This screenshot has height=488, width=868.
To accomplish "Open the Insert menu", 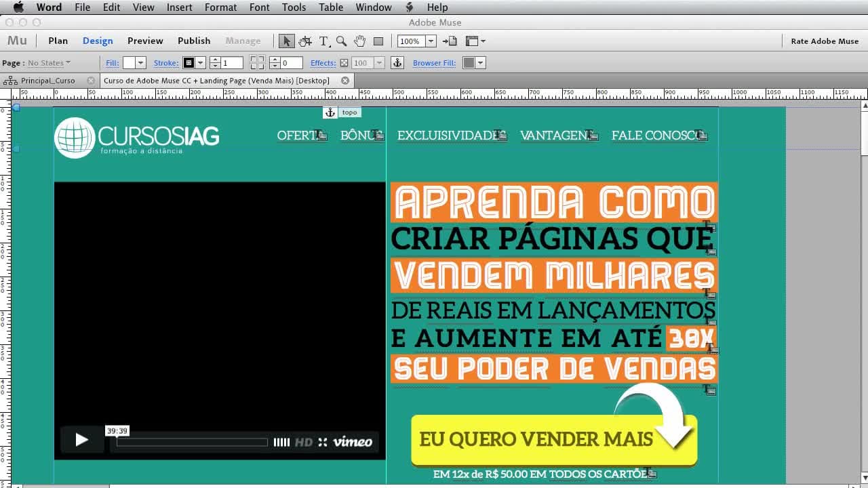I will click(x=179, y=7).
